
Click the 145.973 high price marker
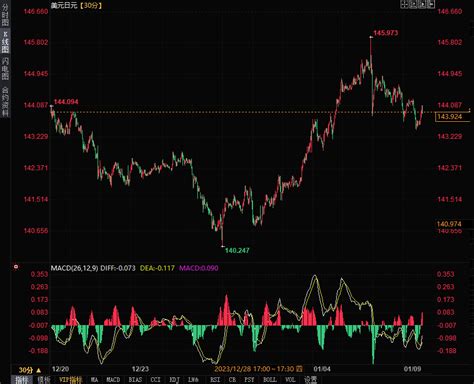386,33
